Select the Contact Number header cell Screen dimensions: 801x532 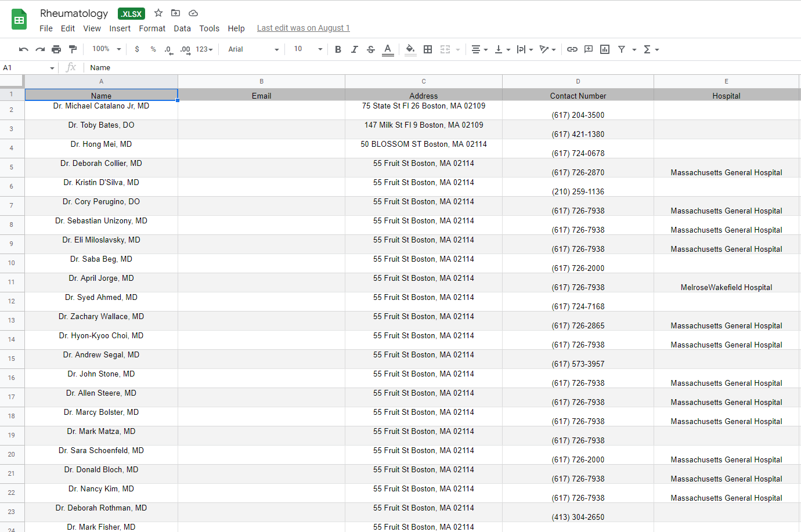point(578,95)
